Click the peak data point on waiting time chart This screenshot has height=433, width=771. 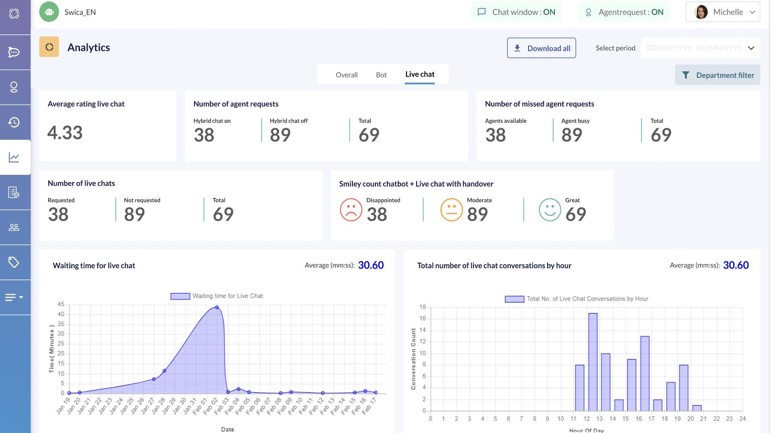(217, 308)
